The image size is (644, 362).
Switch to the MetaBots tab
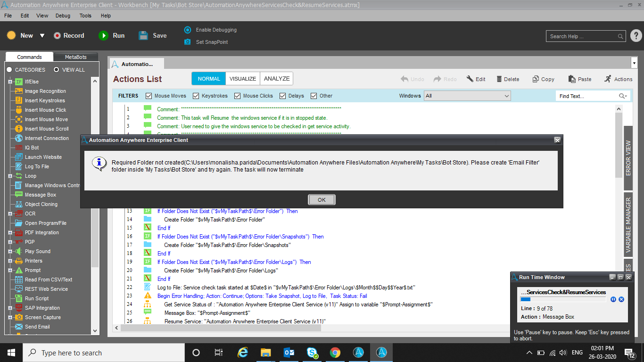[76, 57]
